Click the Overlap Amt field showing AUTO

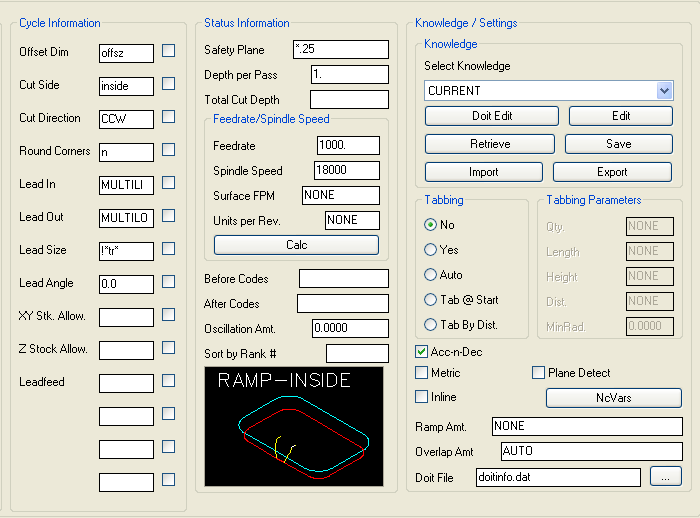click(592, 451)
